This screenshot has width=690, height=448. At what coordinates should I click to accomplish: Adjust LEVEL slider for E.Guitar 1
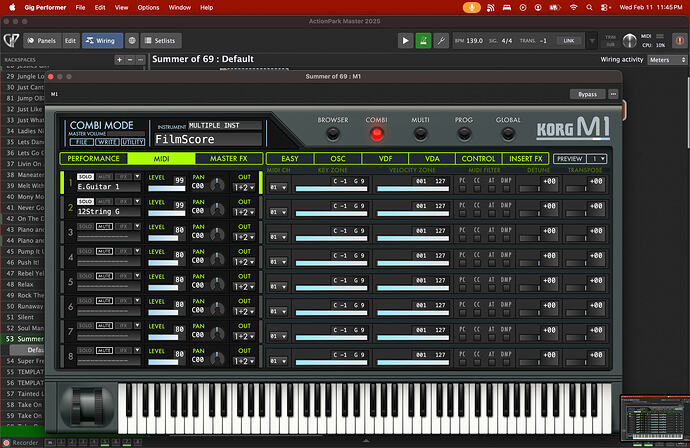[x=166, y=188]
